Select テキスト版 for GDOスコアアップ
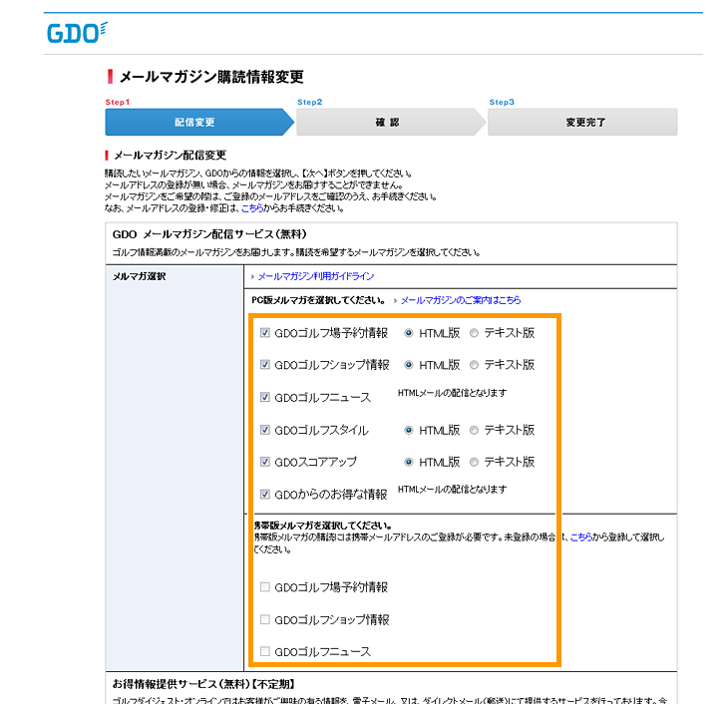 (x=474, y=462)
